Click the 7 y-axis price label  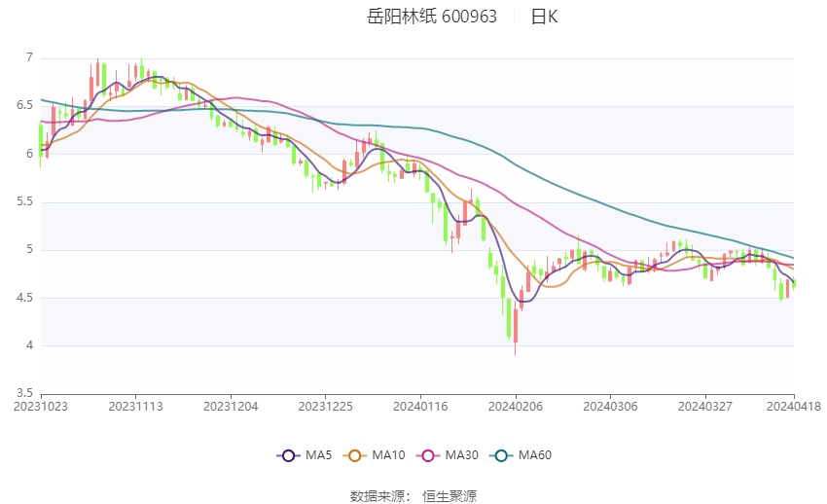pyautogui.click(x=29, y=57)
